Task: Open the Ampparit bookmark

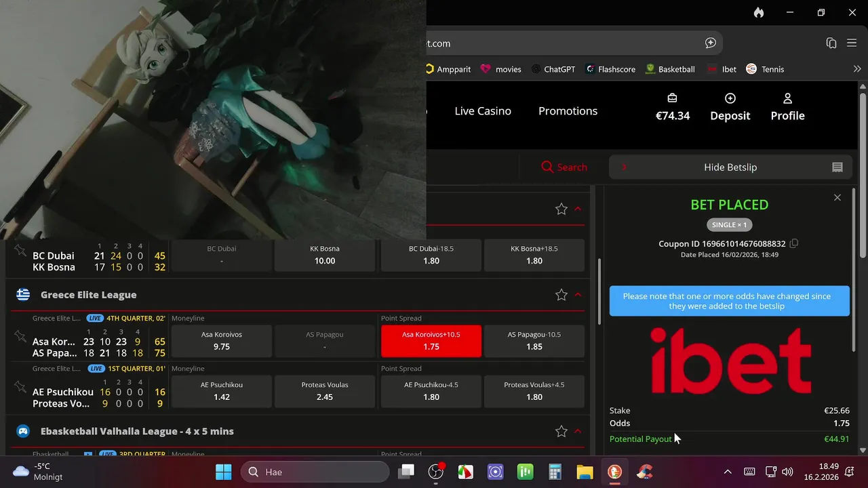Action: point(448,69)
